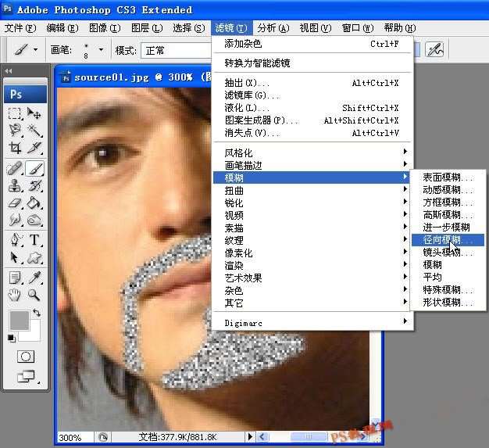Image resolution: width=489 pixels, height=448 pixels.
Task: Select the Horizontal Type tool
Action: [34, 239]
